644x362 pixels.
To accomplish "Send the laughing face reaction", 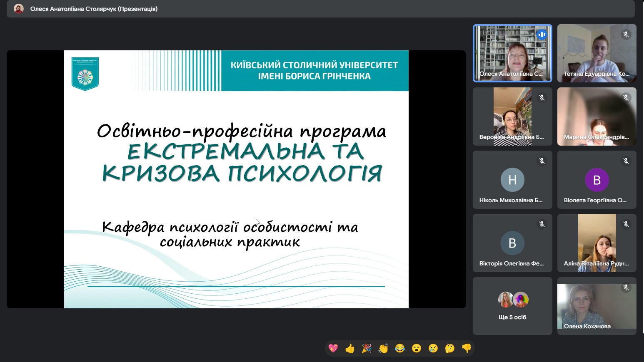I will click(x=400, y=348).
